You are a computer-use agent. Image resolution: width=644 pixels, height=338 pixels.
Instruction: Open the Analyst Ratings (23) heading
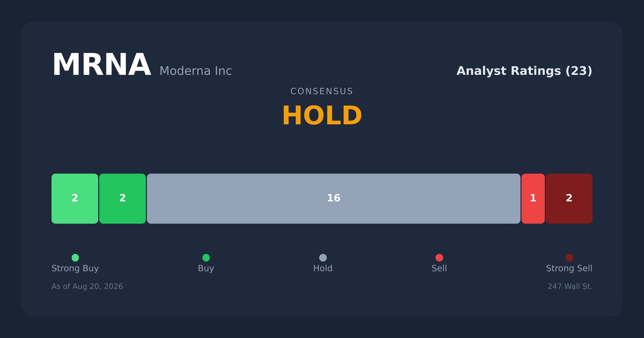[x=524, y=71]
